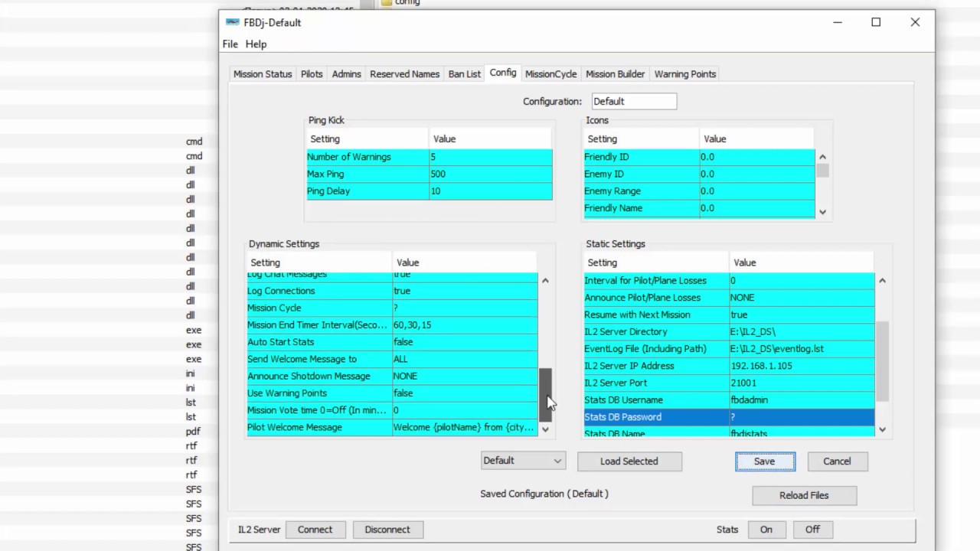Select the Mission Cycle value cell
Screen dimensions: 980x551
tap(465, 308)
